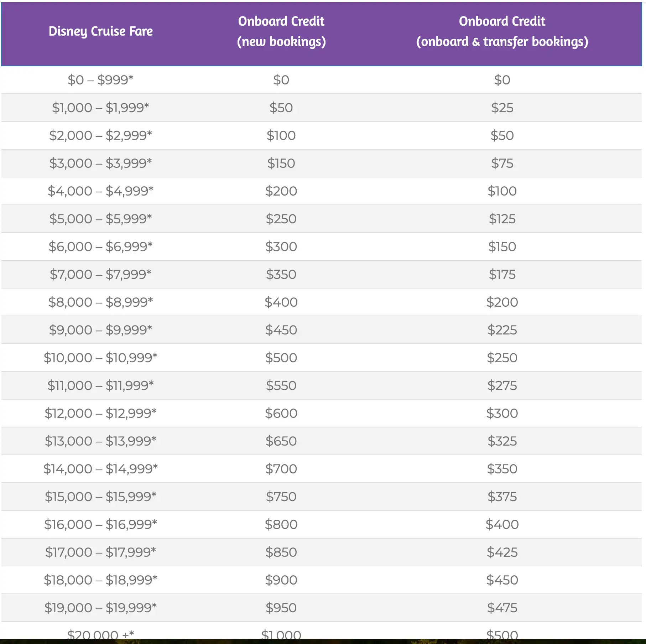
Task: Select the $9,000 – $9,999* fare cell
Action: pyautogui.click(x=101, y=330)
